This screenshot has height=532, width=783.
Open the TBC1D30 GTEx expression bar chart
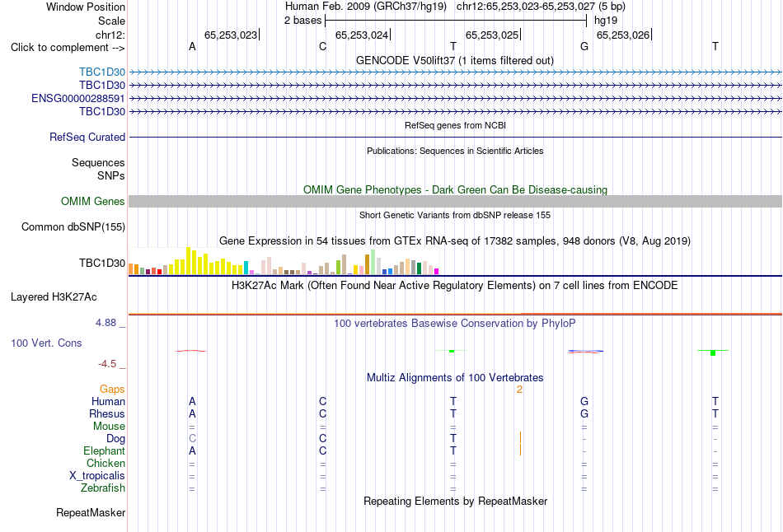[284, 261]
